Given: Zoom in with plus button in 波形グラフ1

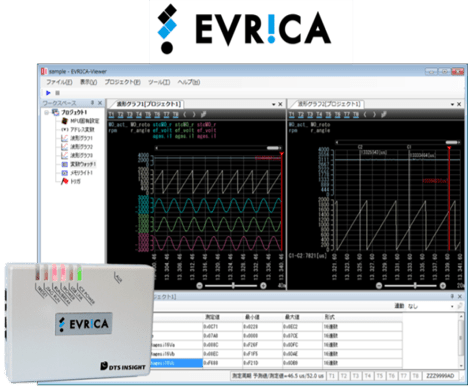Looking at the screenshot, I should [263, 286].
